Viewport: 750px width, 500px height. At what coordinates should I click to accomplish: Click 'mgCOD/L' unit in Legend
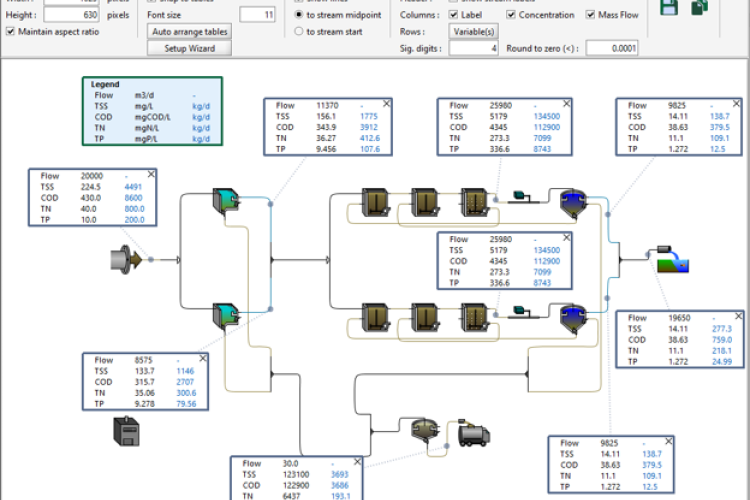pos(152,117)
